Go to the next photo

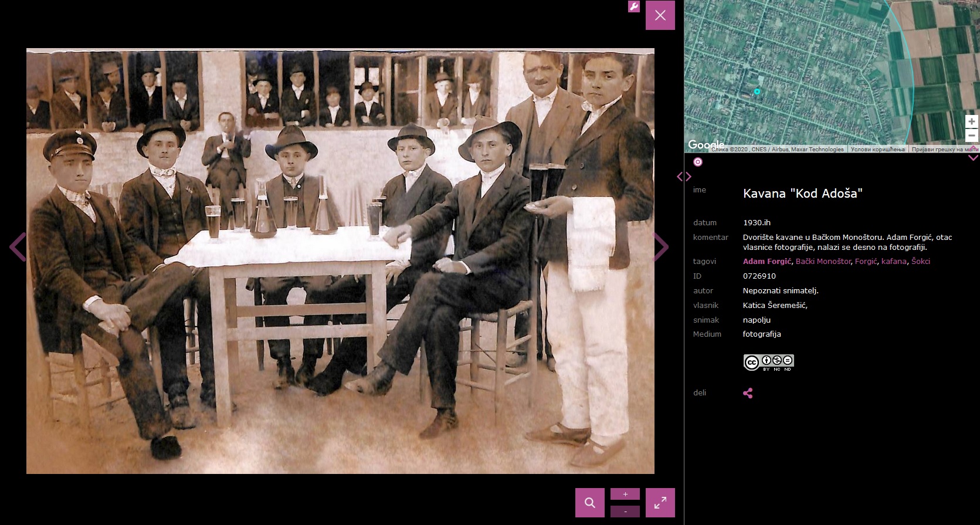[661, 247]
